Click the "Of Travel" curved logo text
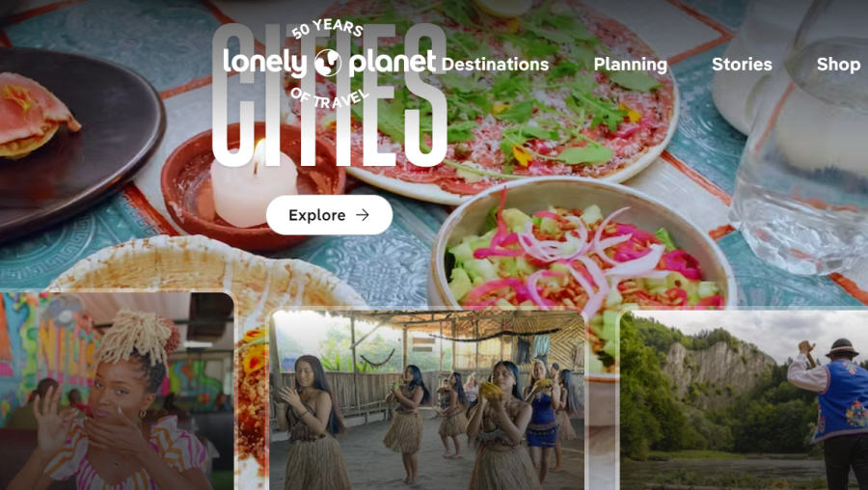 329,96
